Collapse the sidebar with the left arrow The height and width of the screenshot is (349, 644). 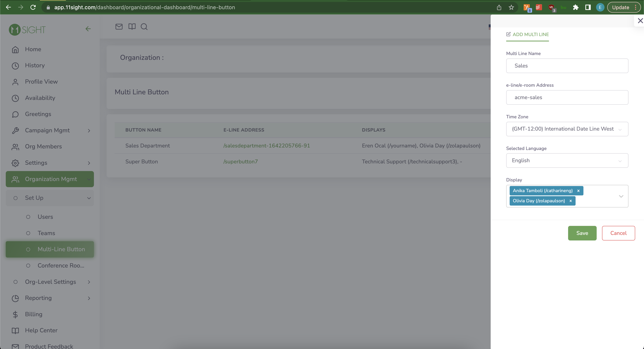(88, 29)
